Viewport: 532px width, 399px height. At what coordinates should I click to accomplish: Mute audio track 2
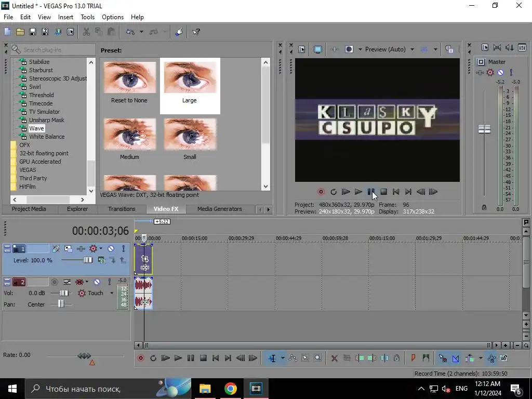[x=97, y=282]
